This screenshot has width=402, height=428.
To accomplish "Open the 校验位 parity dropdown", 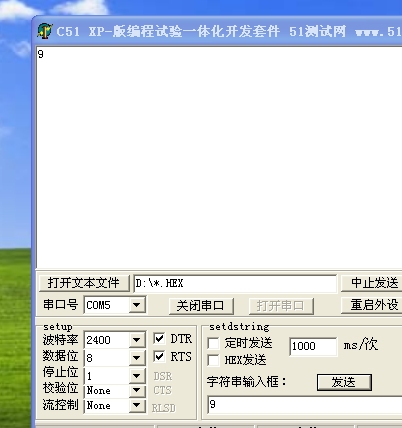I will 137,390.
